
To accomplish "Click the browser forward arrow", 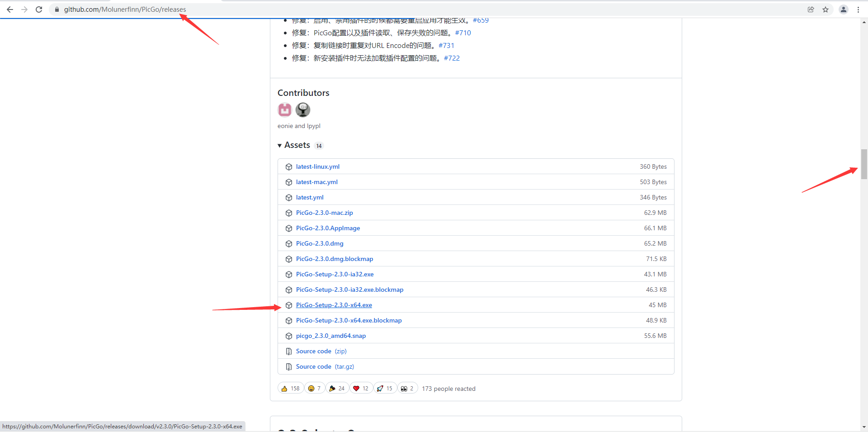I will coord(24,9).
